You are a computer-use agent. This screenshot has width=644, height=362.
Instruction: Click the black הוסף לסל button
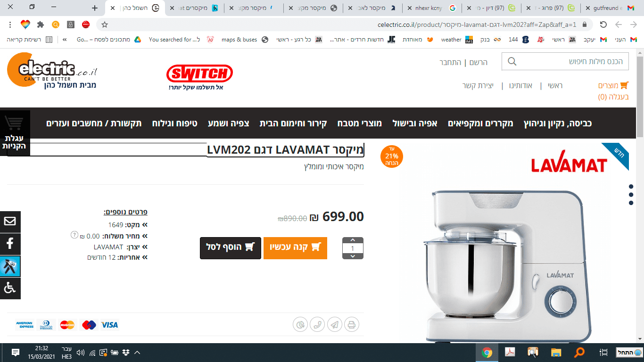click(230, 248)
